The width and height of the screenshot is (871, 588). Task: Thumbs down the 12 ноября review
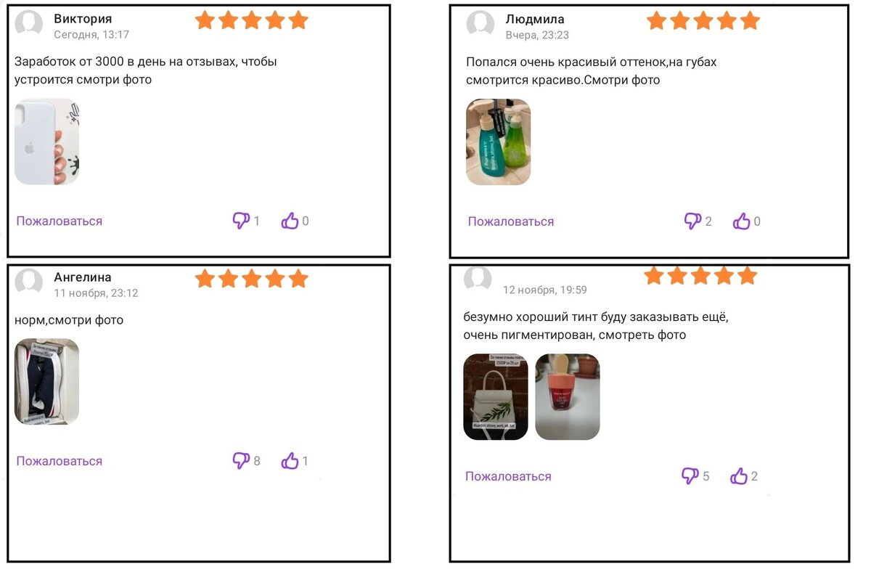pos(690,475)
